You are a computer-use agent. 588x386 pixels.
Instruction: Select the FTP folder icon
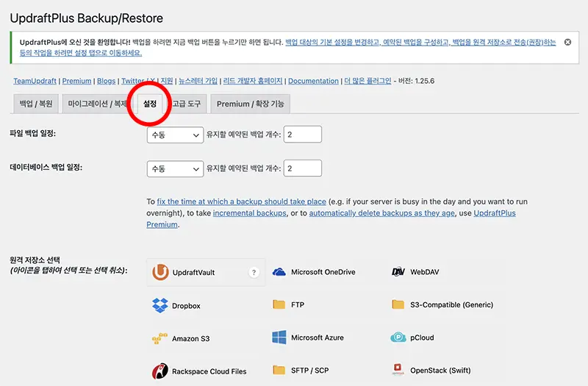pyautogui.click(x=279, y=304)
